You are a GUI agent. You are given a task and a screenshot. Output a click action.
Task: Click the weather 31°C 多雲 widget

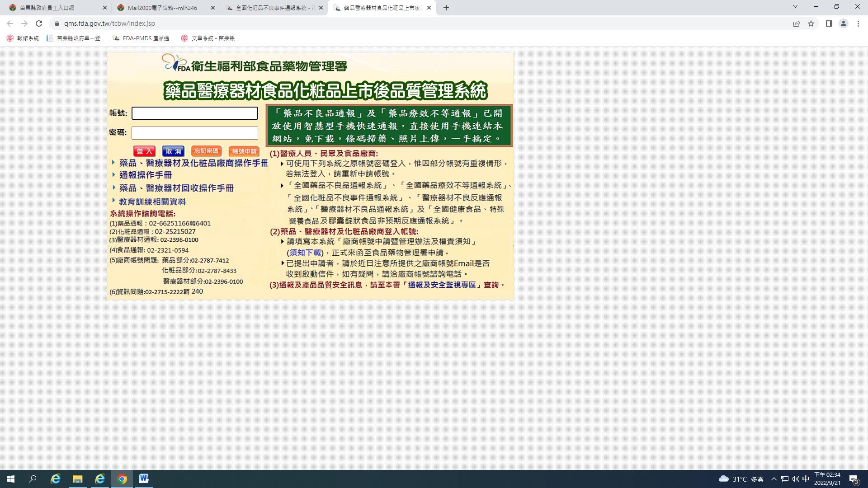point(741,479)
